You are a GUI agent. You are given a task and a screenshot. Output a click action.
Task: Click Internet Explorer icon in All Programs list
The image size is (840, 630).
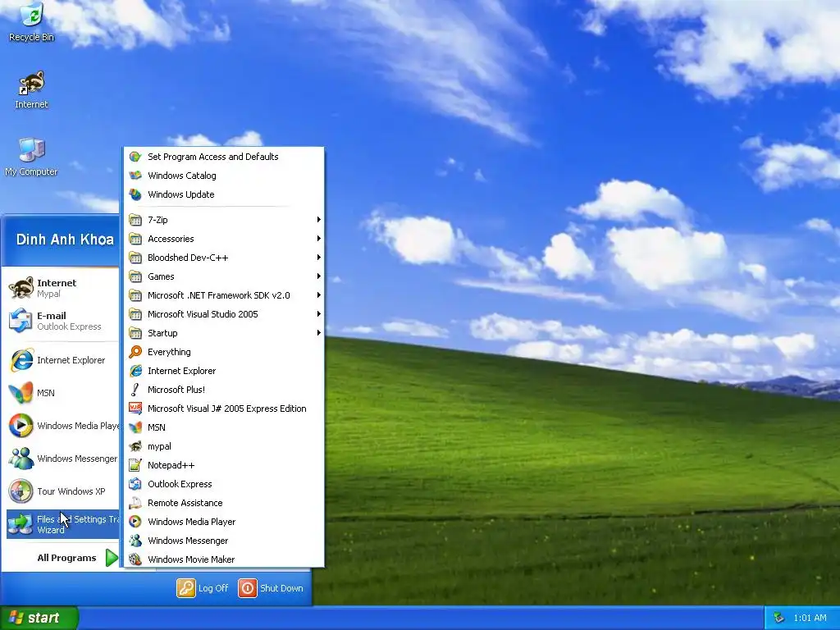tap(135, 370)
